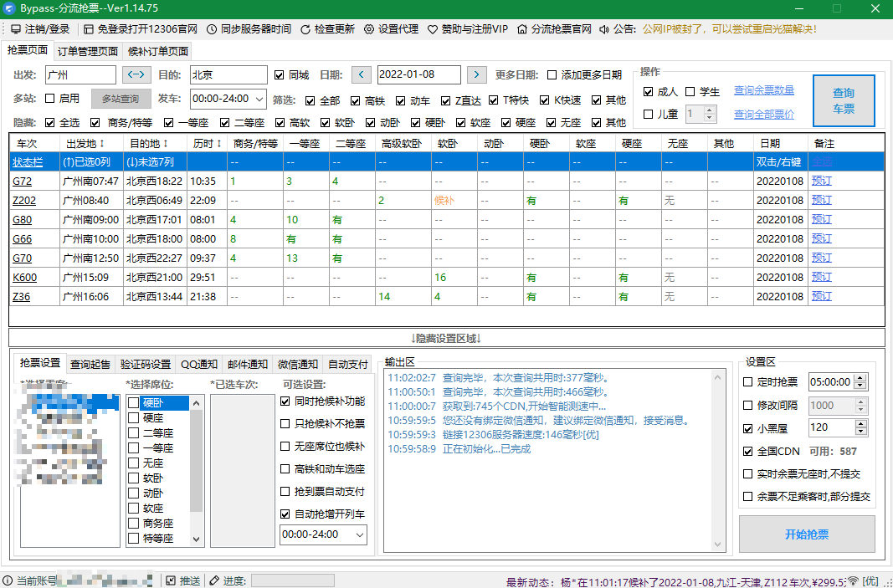The image size is (893, 588).
Task: Decrease 小黑屋 value stepper
Action: 861,432
